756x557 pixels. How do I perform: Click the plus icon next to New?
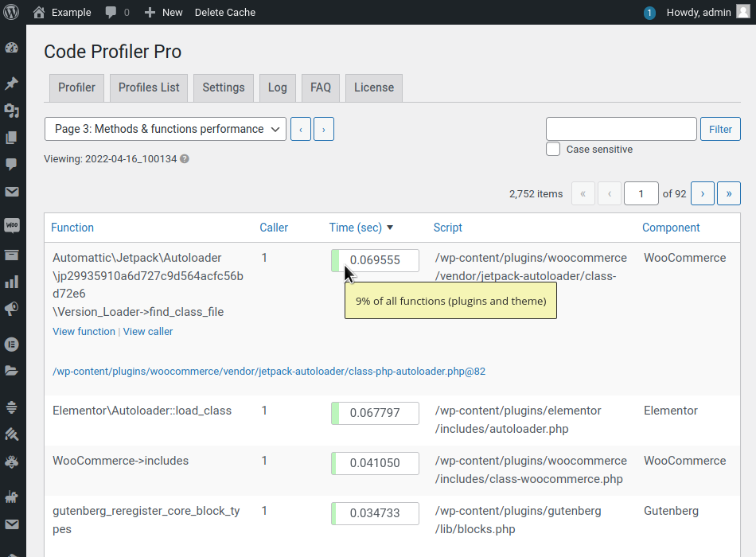point(150,12)
